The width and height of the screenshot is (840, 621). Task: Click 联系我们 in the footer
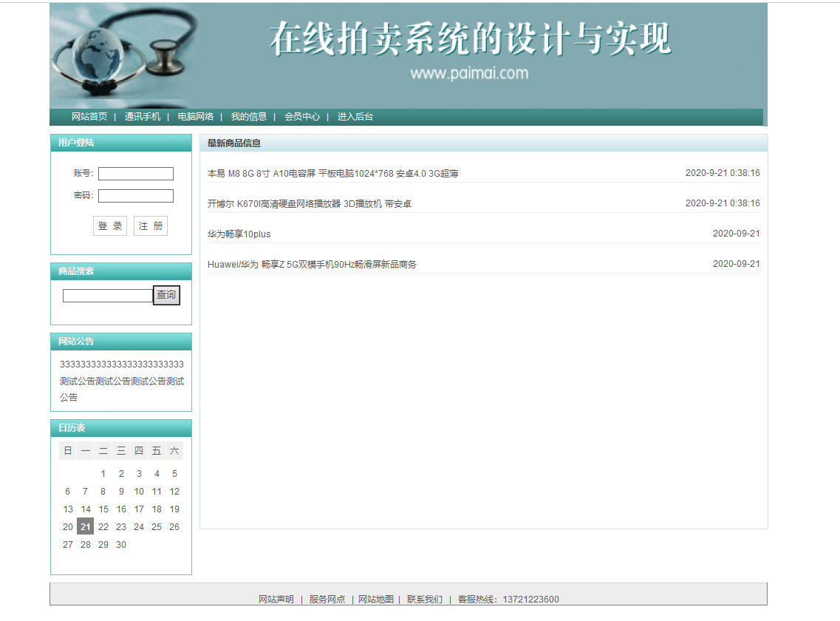(x=425, y=600)
